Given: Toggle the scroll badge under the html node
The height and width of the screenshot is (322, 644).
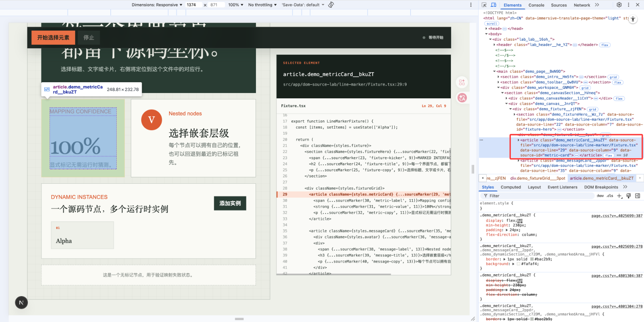Looking at the screenshot, I should [x=492, y=24].
